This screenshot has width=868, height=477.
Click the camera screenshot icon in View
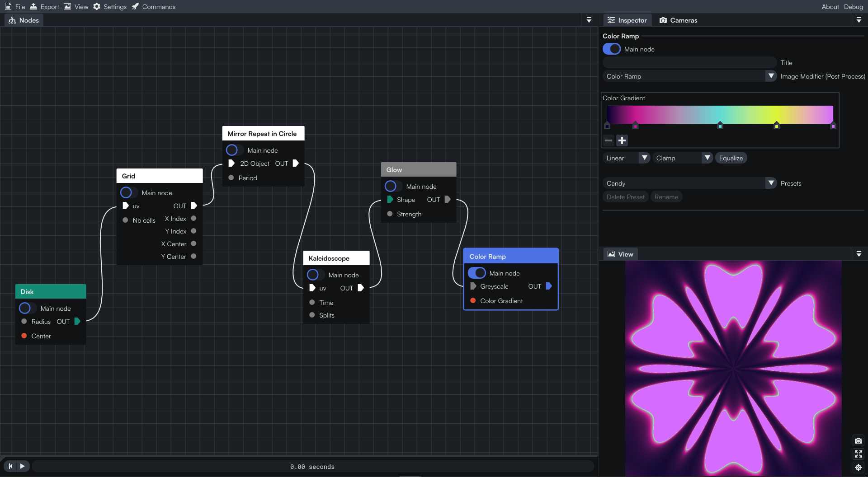[858, 440]
